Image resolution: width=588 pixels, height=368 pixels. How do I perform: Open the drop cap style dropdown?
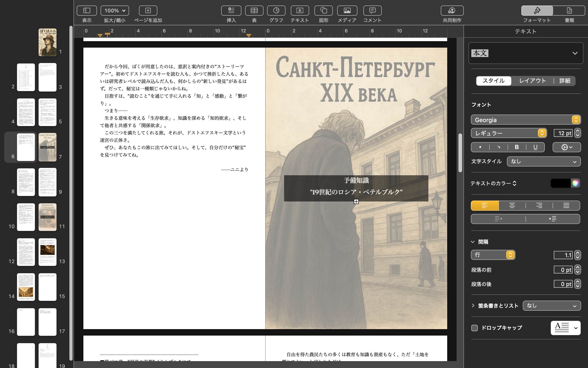[x=566, y=328]
